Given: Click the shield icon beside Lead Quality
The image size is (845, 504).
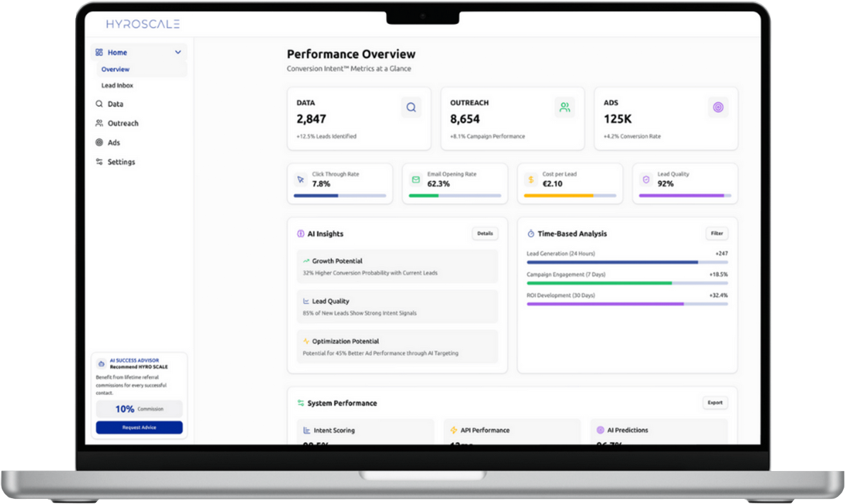Looking at the screenshot, I should point(646,180).
